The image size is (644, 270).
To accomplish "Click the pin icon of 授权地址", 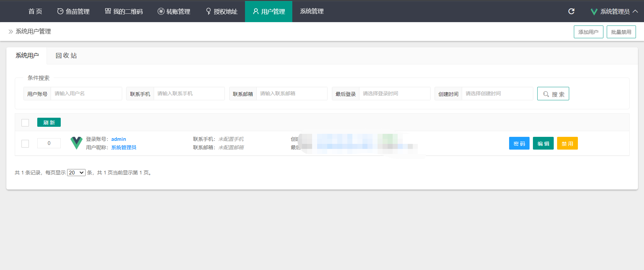I will coord(208,11).
